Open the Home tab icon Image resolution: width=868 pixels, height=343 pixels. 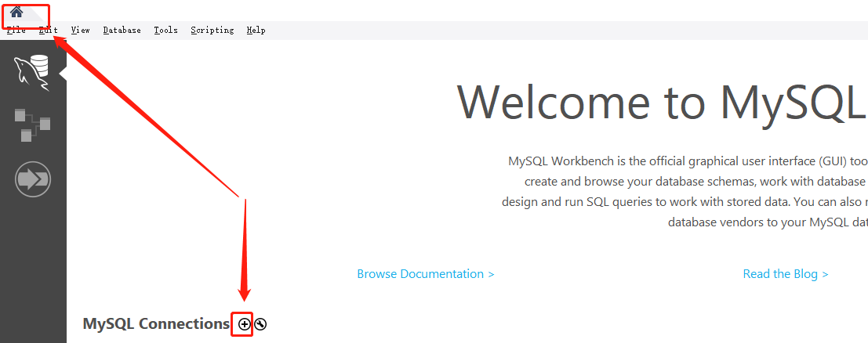coord(16,12)
